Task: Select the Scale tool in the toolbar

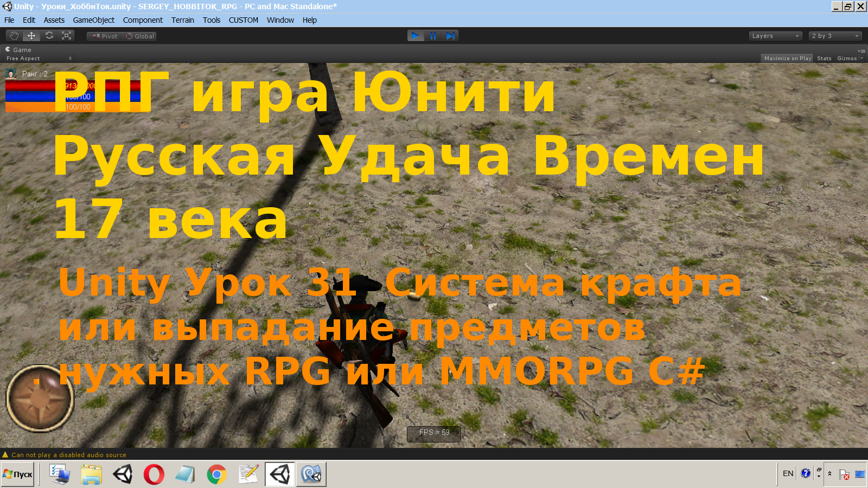Action: pos(67,35)
